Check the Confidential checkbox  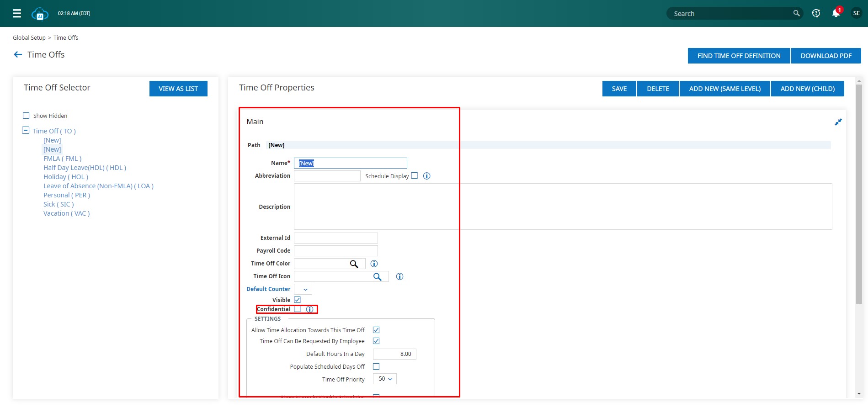298,309
